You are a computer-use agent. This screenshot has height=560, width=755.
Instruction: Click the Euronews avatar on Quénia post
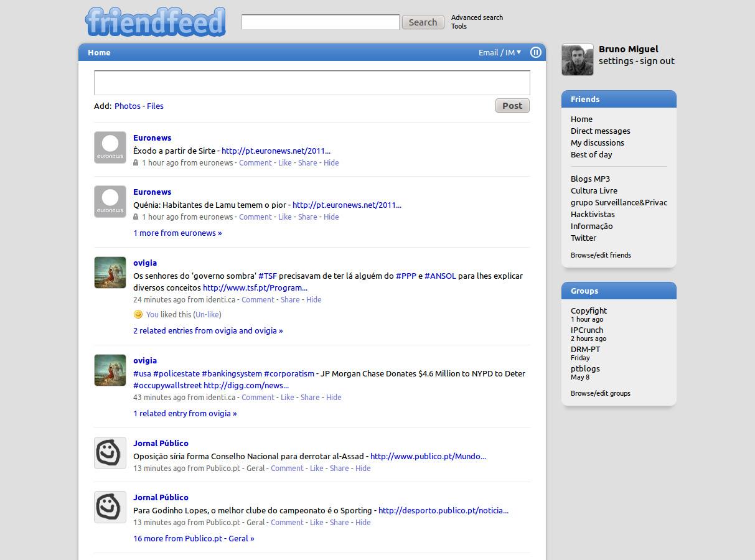(x=110, y=202)
